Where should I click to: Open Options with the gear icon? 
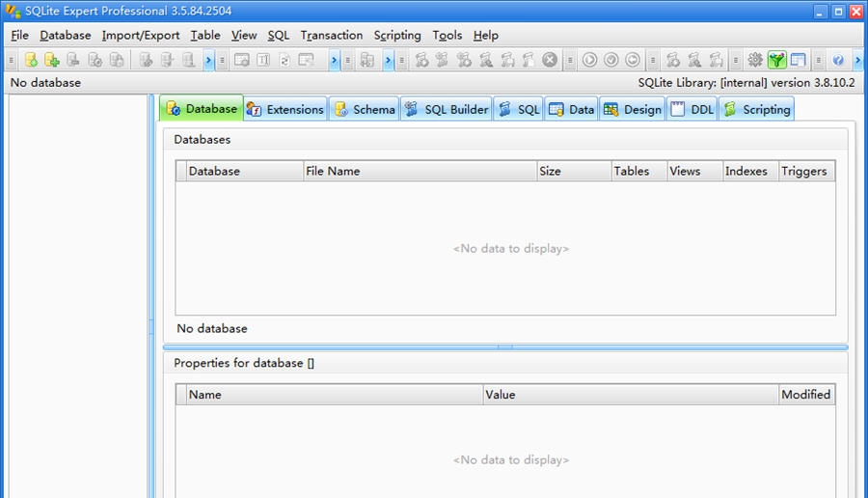(755, 60)
